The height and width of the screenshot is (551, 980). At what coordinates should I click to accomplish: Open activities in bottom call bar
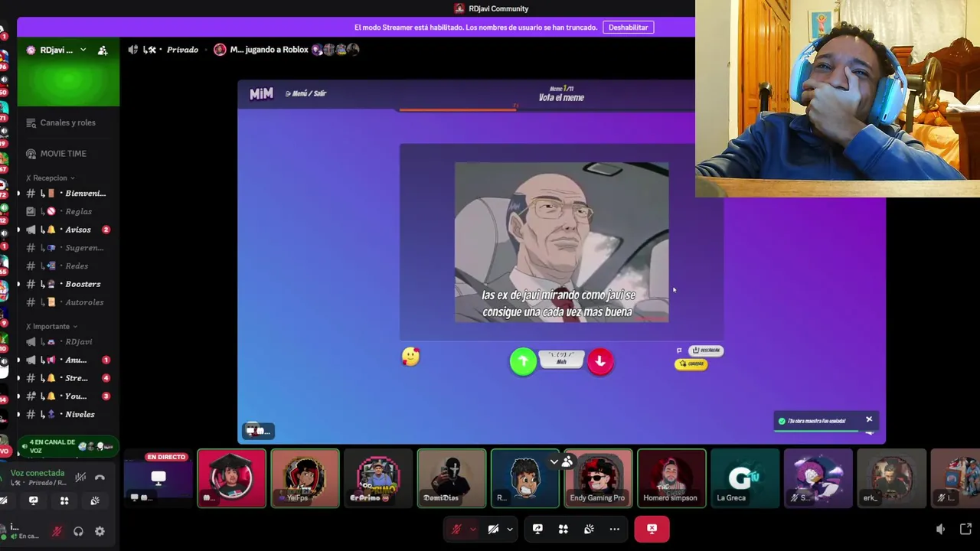[x=563, y=529]
